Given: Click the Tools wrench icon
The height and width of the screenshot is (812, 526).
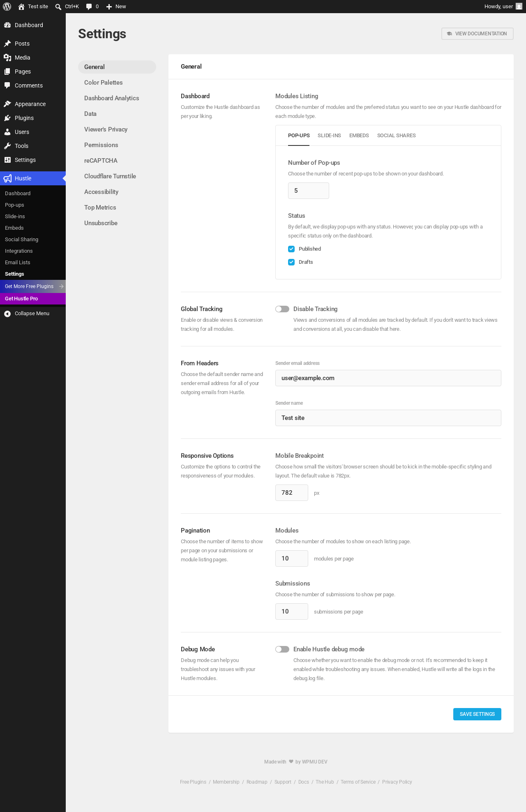Looking at the screenshot, I should click(x=7, y=146).
